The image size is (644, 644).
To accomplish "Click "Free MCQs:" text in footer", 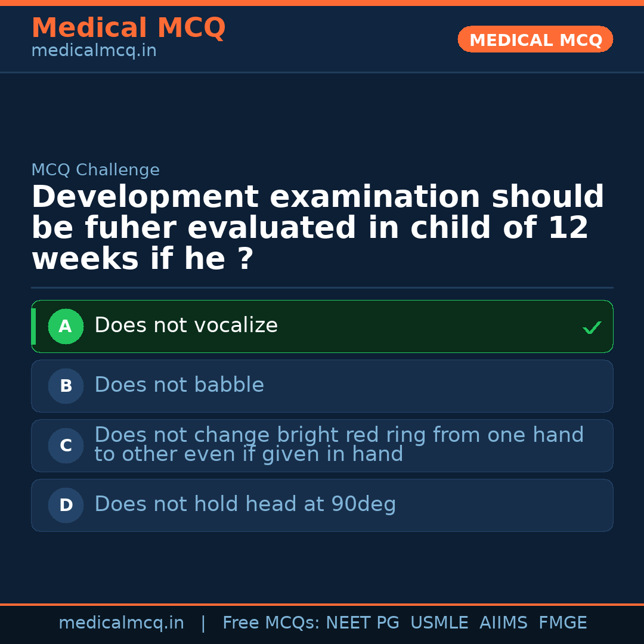I will pyautogui.click(x=271, y=623).
